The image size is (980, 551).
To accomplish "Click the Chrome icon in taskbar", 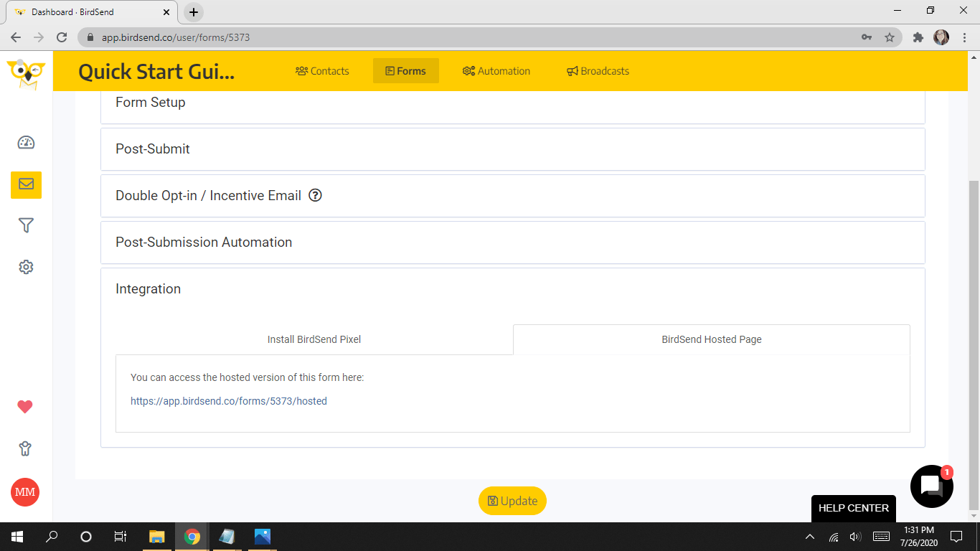I will click(x=192, y=536).
